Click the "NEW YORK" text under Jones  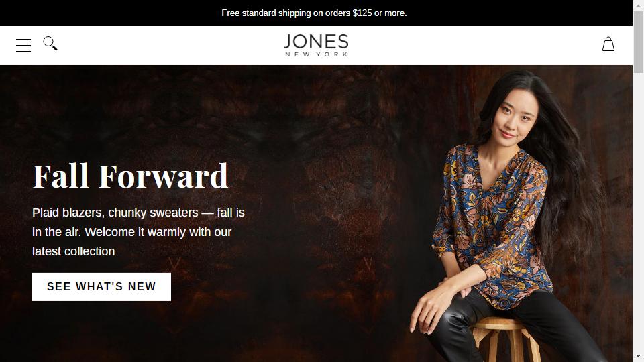coord(316,54)
